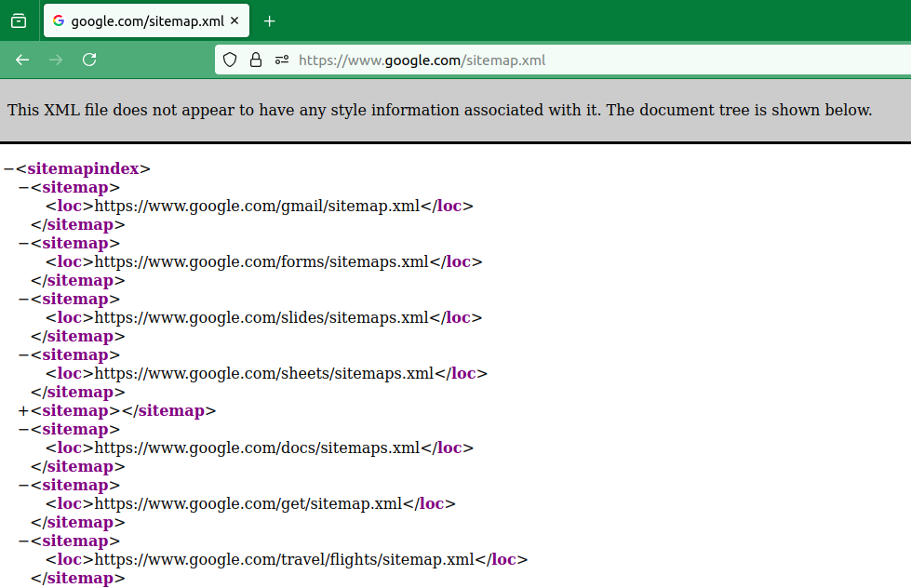Collapse the sitemap node for travel/flights
The image size is (911, 588).
(24, 541)
